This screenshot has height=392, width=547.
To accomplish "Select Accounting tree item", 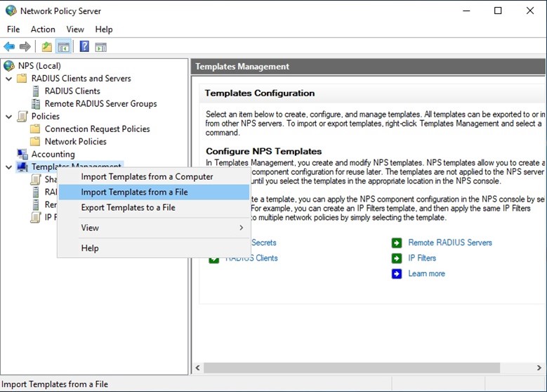I will tap(53, 154).
